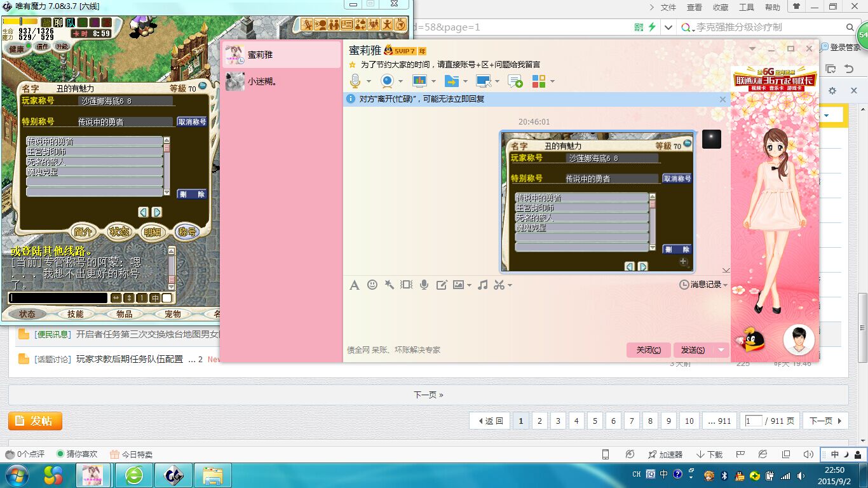Start a video call with webcam icon

click(387, 81)
